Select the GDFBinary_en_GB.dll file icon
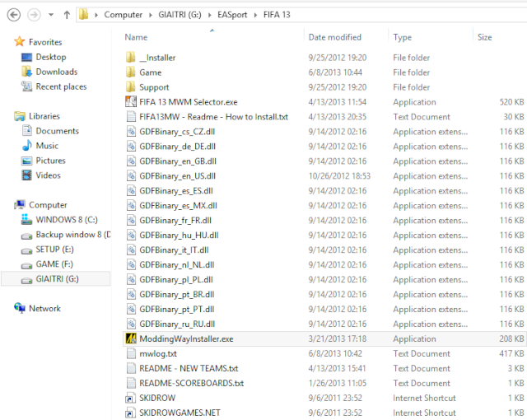Screen dimensions: 527x420 (x=131, y=161)
